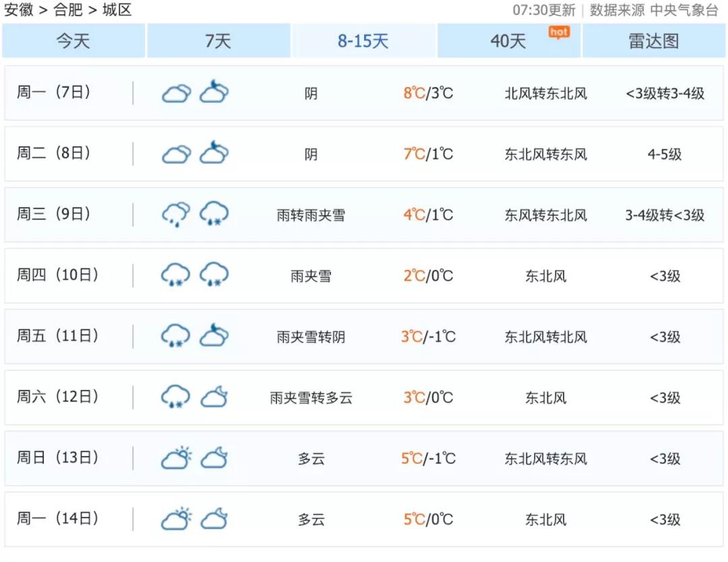Click the daytime sleet icon for 周五（11日）
The width and height of the screenshot is (728, 562).
point(175,335)
